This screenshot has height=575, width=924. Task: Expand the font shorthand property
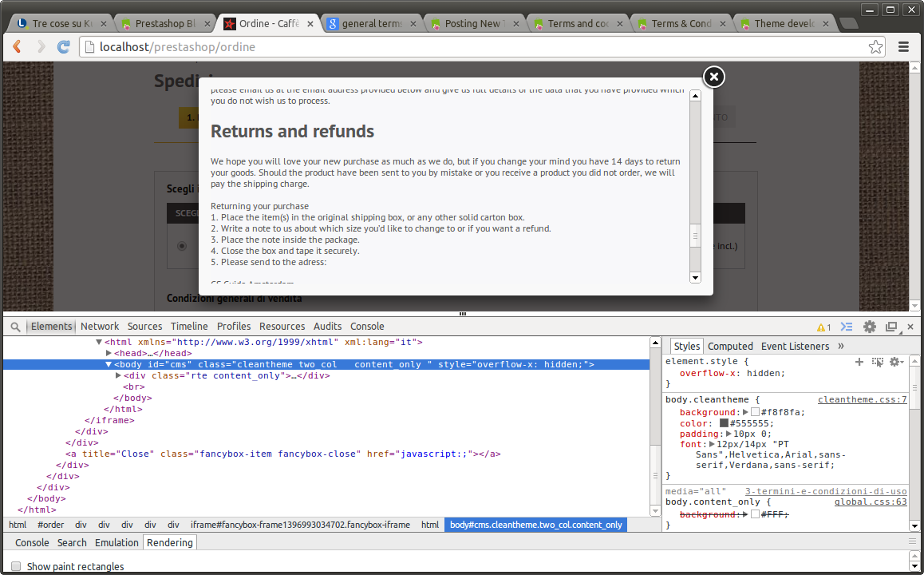712,444
